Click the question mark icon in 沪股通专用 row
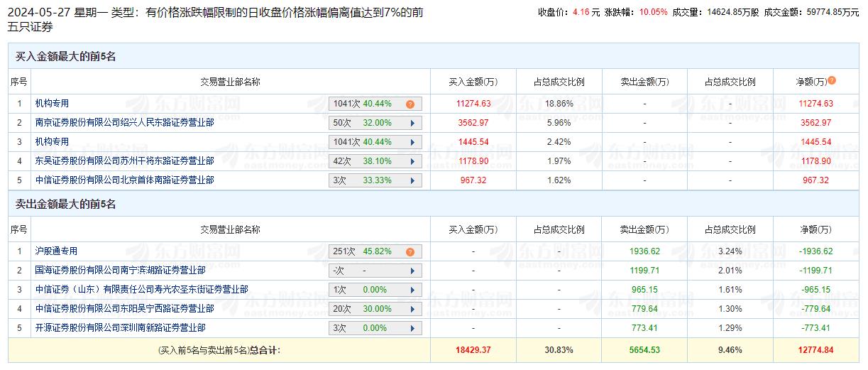 (x=410, y=251)
